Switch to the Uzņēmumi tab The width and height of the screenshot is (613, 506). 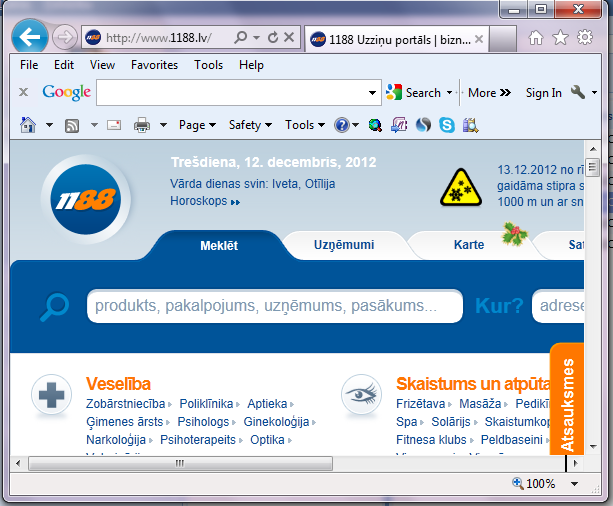click(x=342, y=245)
